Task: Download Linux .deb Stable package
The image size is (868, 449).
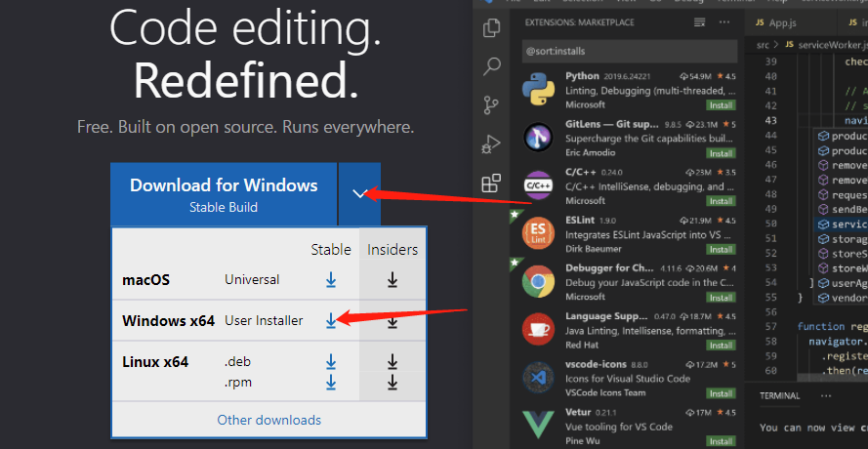Action: point(331,361)
